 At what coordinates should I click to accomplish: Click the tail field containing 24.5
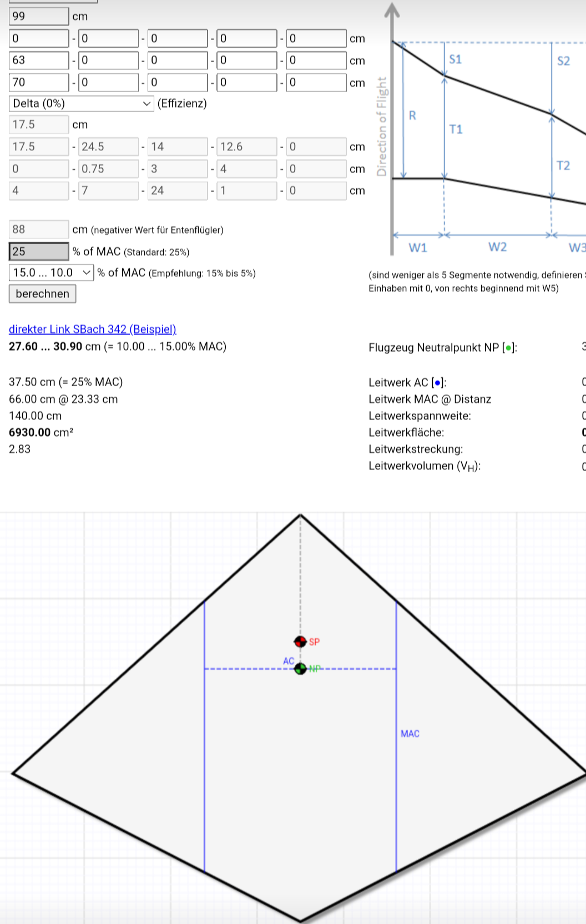coord(108,147)
